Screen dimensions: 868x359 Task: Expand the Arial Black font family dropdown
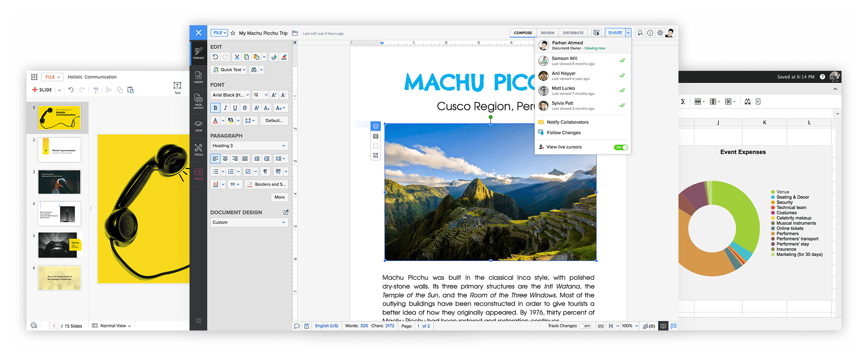pyautogui.click(x=230, y=95)
